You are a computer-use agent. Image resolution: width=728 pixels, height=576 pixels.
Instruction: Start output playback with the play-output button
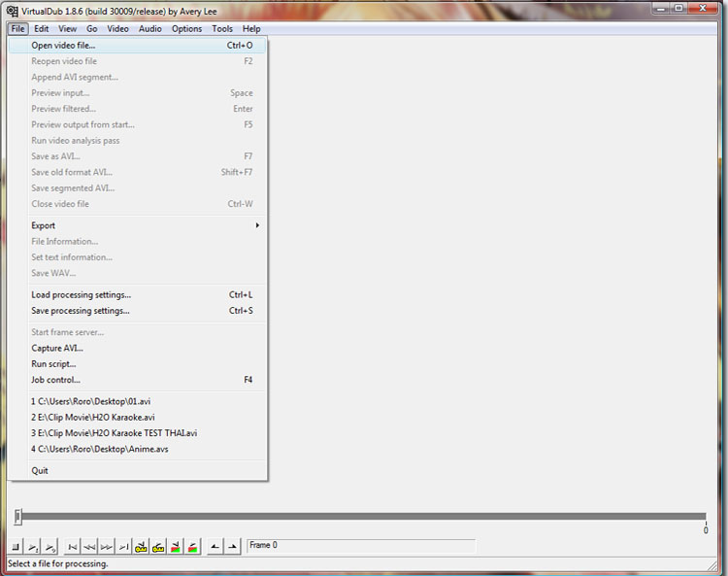point(50,547)
